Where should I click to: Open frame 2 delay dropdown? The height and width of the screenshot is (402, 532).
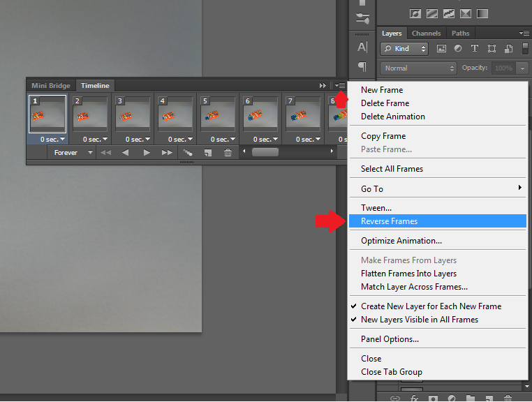pyautogui.click(x=95, y=139)
